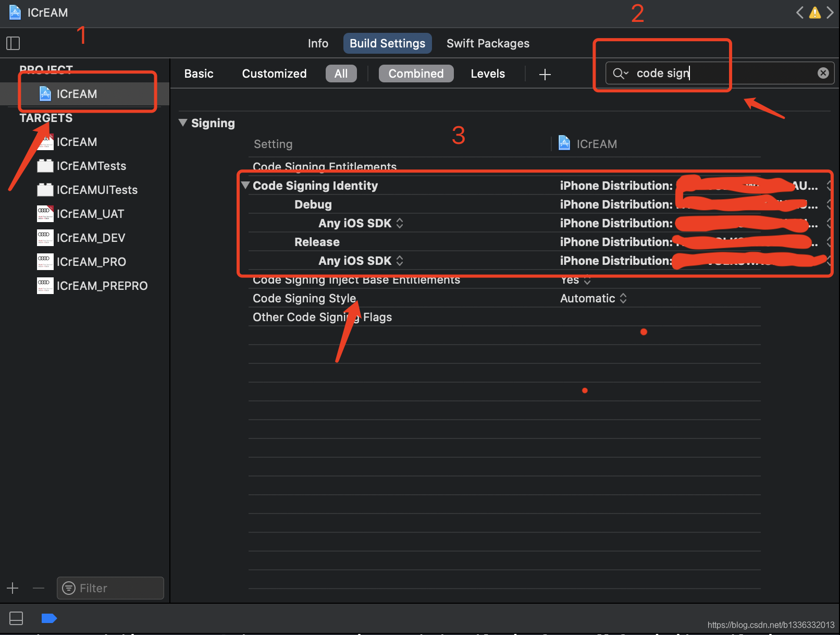840x635 pixels.
Task: Open the Swift Packages tab
Action: point(488,43)
